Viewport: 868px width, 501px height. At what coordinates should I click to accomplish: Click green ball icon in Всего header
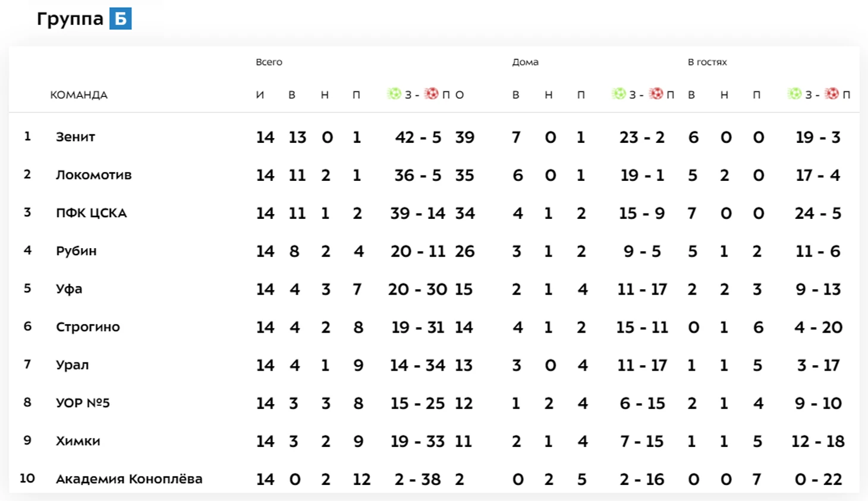tap(394, 93)
